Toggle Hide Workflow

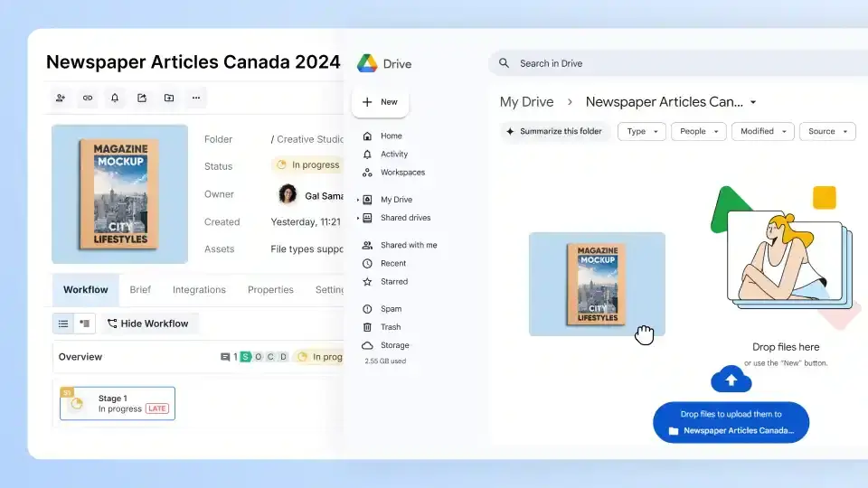(x=147, y=324)
